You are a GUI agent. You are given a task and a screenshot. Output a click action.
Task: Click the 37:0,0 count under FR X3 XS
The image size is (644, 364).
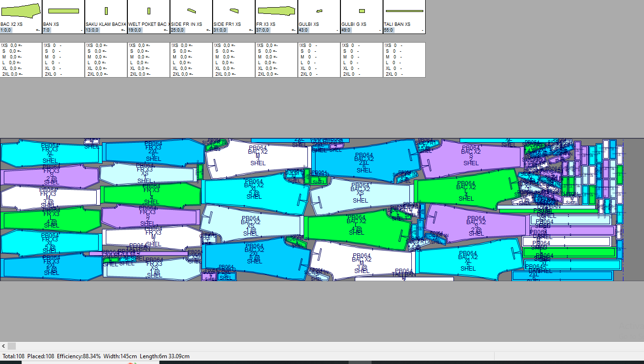(x=263, y=30)
